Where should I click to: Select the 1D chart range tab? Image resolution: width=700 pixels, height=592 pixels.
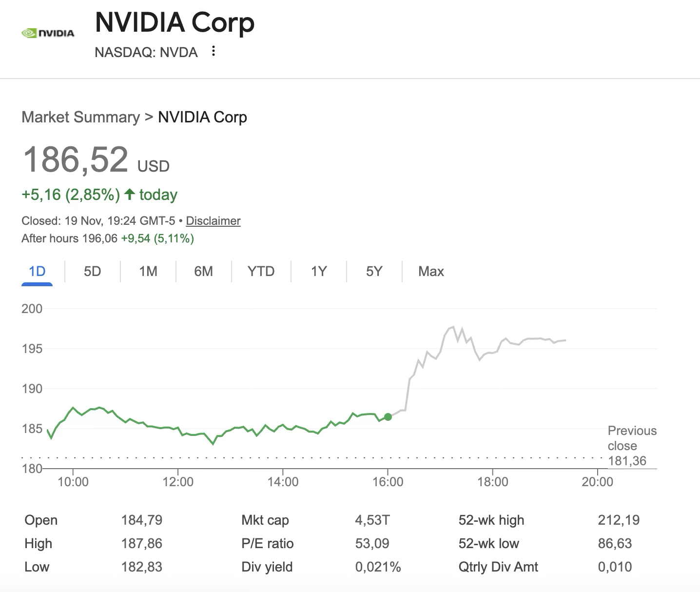point(37,271)
